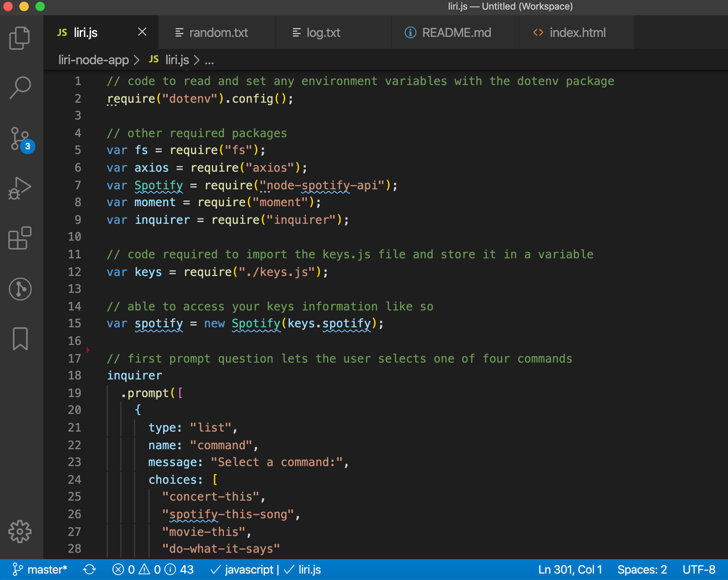This screenshot has height=580, width=728.
Task: Click the macOS green zoom window button
Action: [x=40, y=6]
